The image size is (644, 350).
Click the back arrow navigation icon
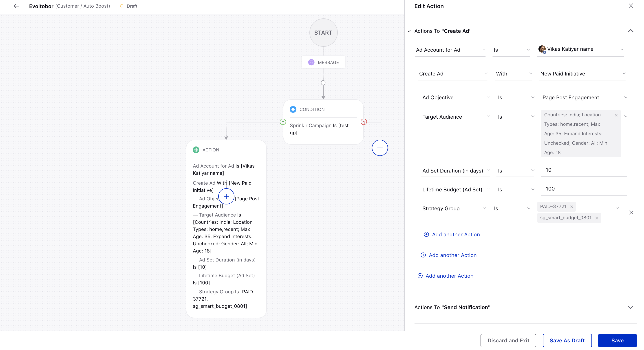click(15, 6)
